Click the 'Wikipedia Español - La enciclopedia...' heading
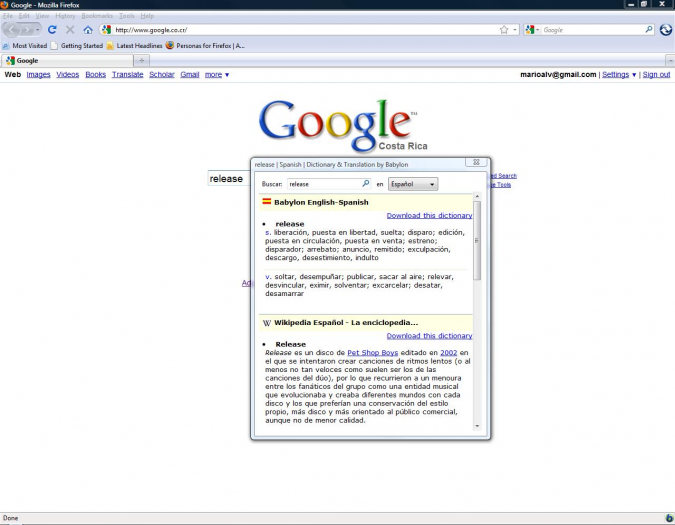Image resolution: width=675 pixels, height=525 pixels. [346, 323]
